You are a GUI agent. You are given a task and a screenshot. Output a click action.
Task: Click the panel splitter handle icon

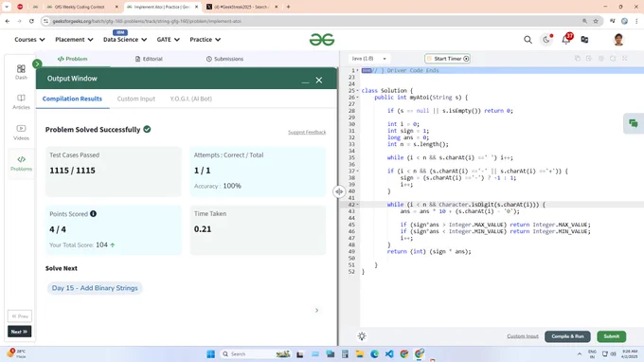[x=339, y=191]
